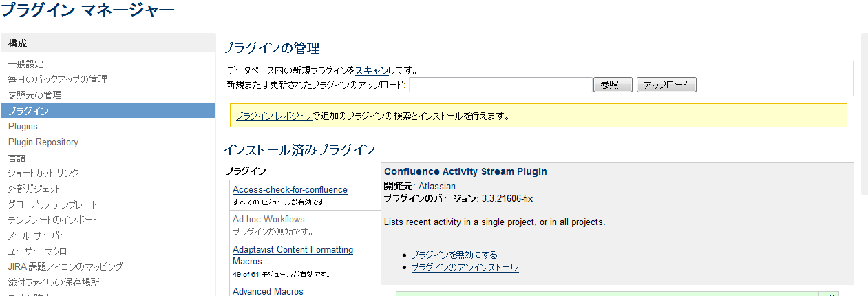This screenshot has height=296, width=868.
Task: Select 参照元の管理 in sidebar
Action: pyautogui.click(x=34, y=95)
